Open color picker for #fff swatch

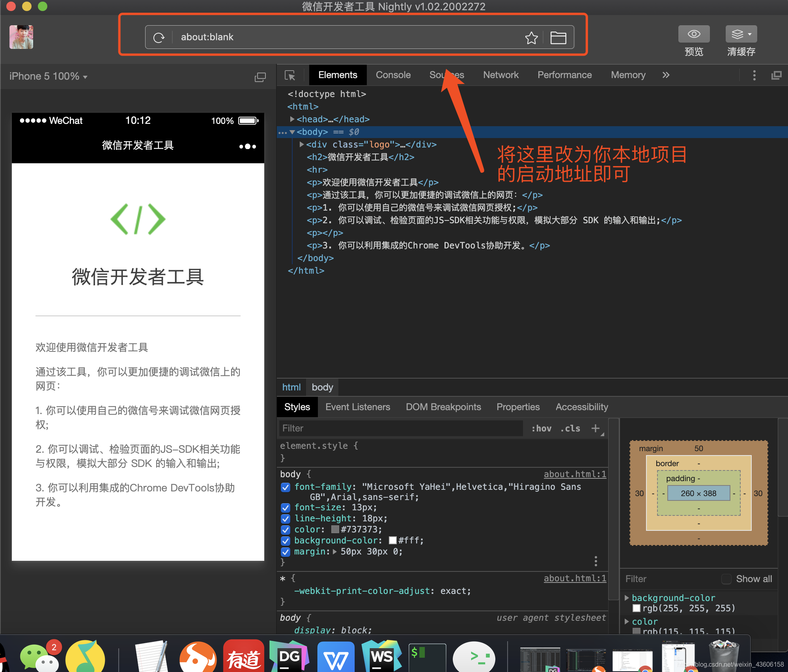[393, 540]
